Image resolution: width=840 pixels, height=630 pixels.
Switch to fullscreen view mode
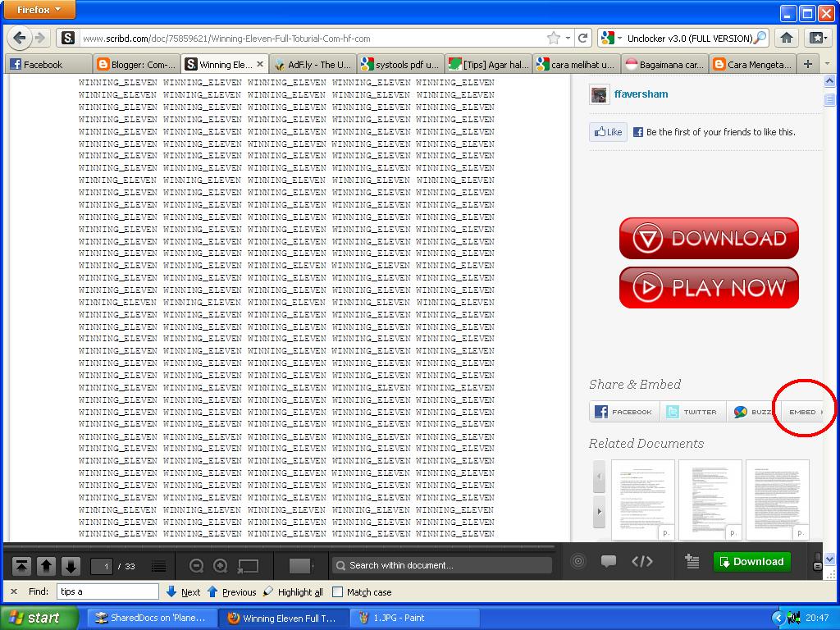249,566
